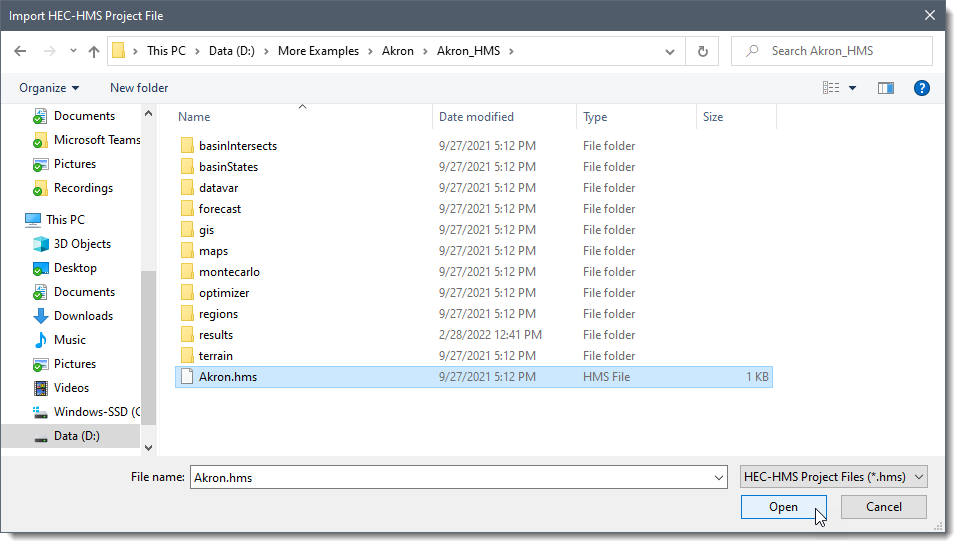Select the regions folder icon
Image resolution: width=961 pixels, height=548 pixels.
point(187,313)
